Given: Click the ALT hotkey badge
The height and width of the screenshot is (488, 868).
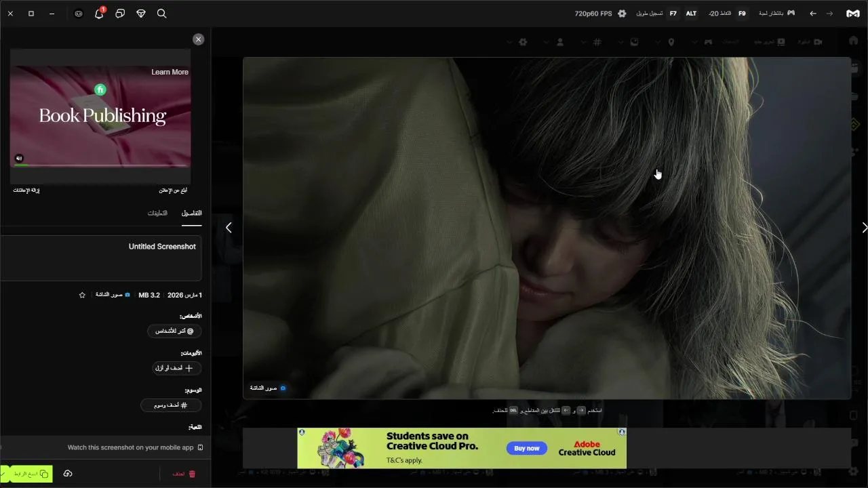Looking at the screenshot, I should [691, 14].
